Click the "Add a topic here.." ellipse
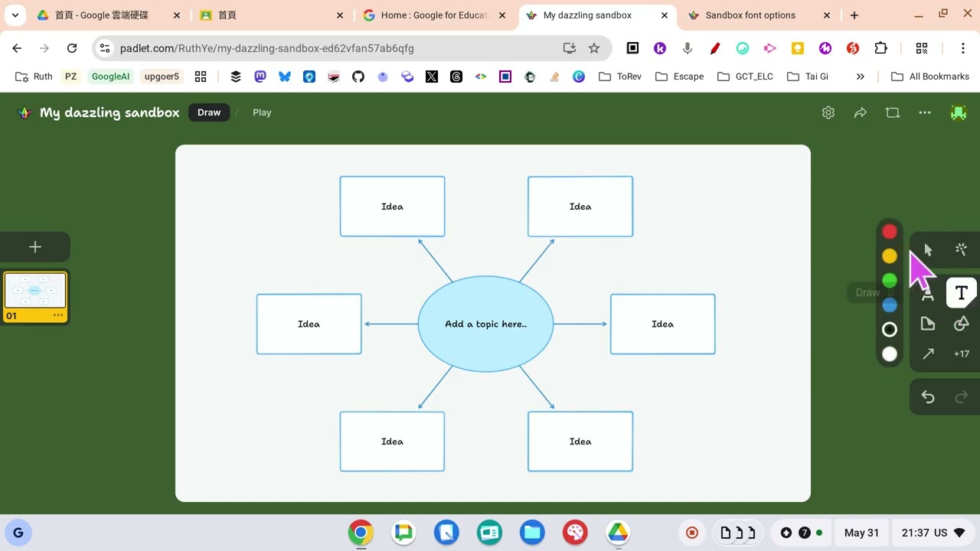The image size is (980, 551). pyautogui.click(x=485, y=324)
